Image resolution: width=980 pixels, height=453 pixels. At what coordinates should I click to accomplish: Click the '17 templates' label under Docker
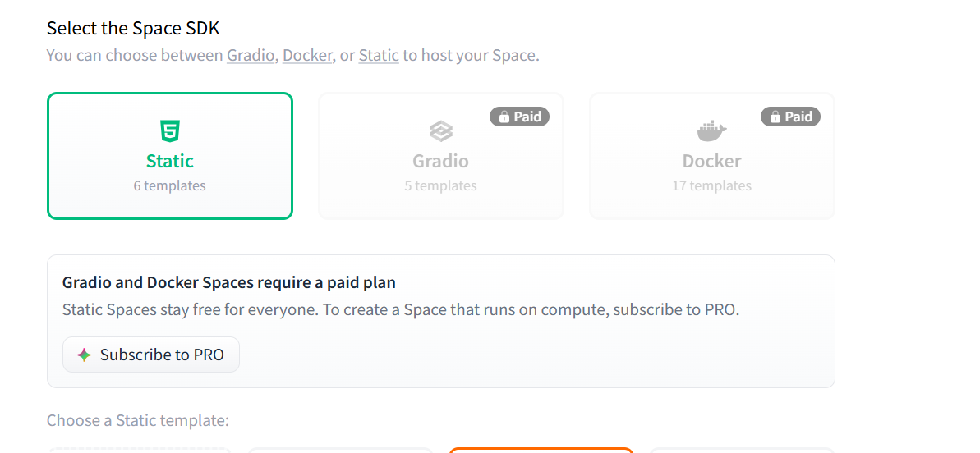click(x=712, y=185)
